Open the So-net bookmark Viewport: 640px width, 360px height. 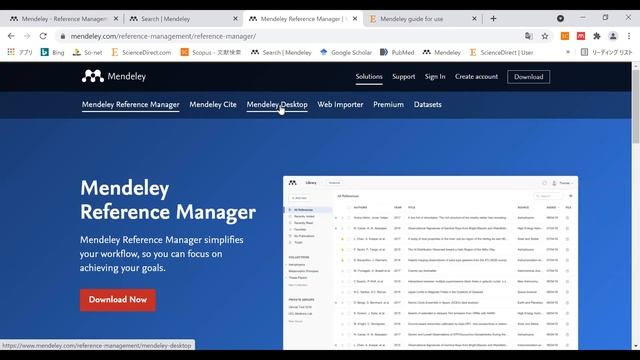(87, 52)
